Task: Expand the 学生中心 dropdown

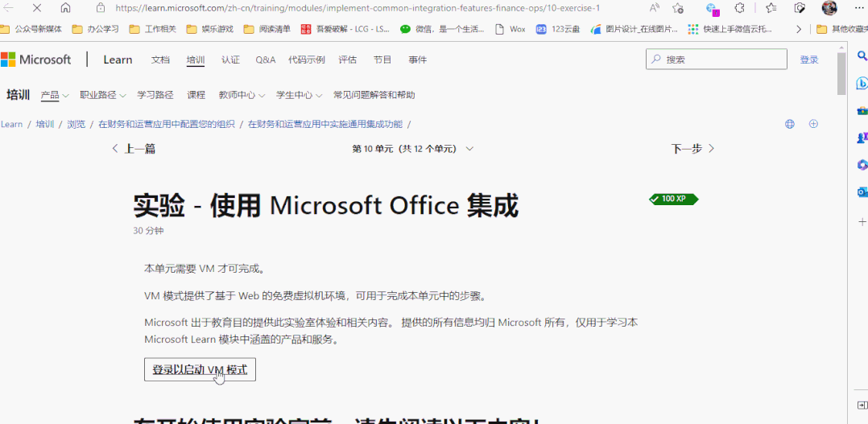Action: (300, 95)
